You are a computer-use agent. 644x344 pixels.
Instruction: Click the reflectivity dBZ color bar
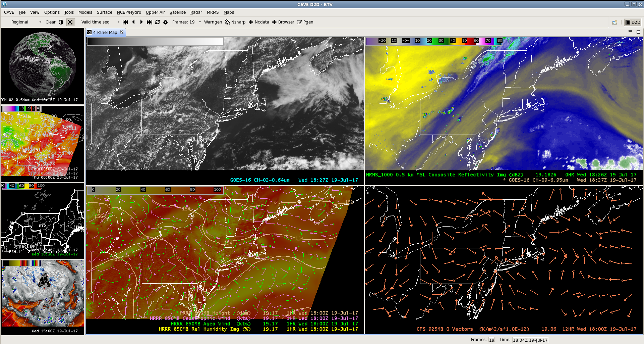click(x=436, y=41)
